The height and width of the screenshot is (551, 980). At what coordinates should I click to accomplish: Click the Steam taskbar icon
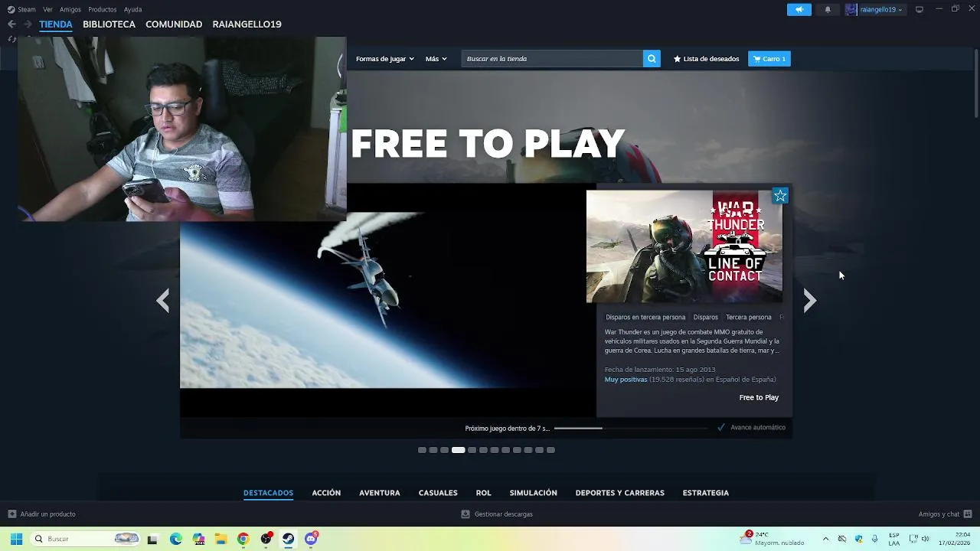pyautogui.click(x=288, y=539)
